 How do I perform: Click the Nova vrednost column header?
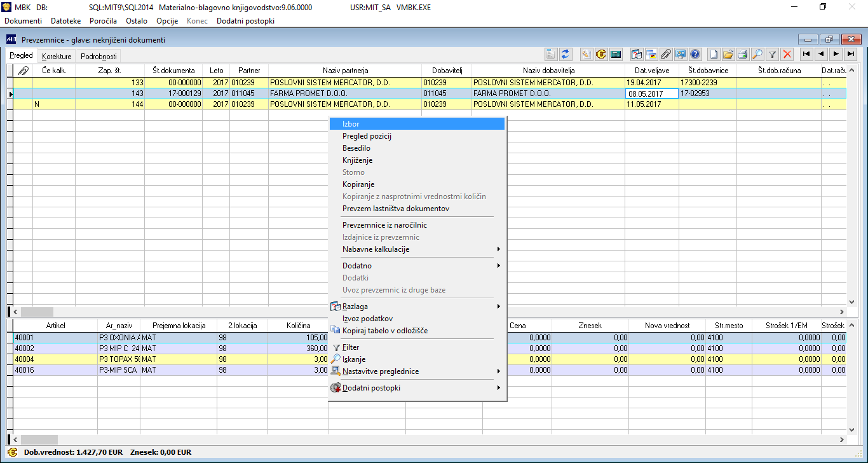pyautogui.click(x=667, y=326)
